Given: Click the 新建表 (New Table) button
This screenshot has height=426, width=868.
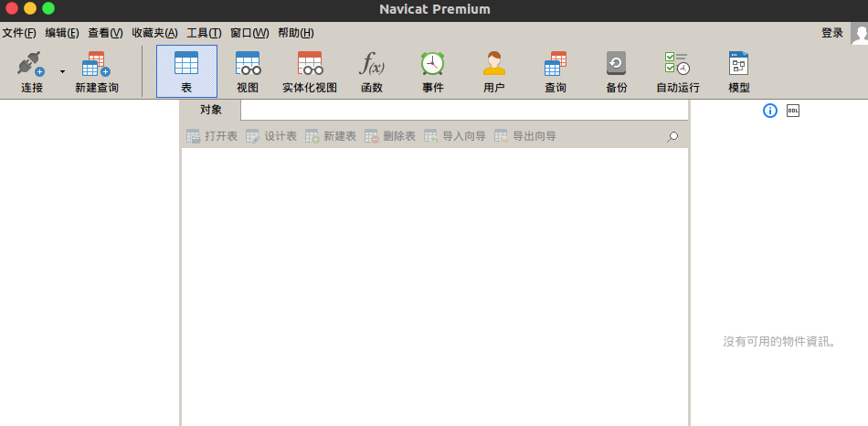Looking at the screenshot, I should coord(331,136).
